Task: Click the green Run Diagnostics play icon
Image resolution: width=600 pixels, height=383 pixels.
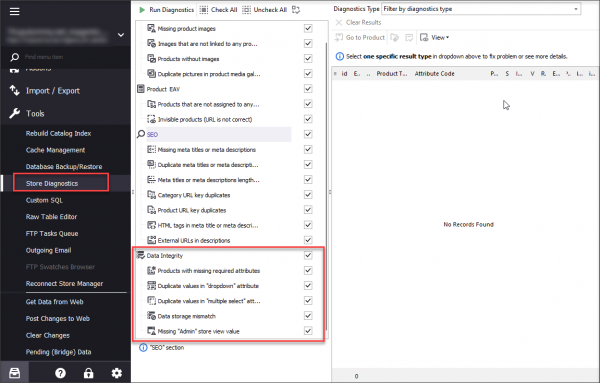Action: [x=142, y=10]
